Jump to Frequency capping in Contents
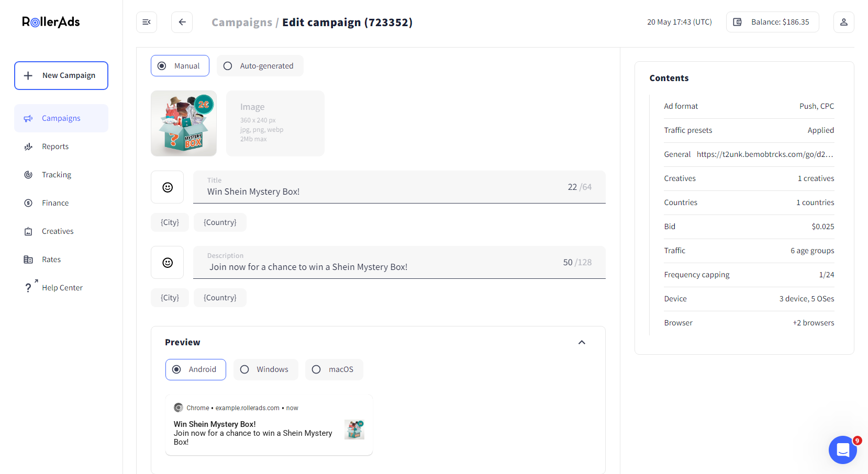The image size is (868, 474). pyautogui.click(x=749, y=275)
